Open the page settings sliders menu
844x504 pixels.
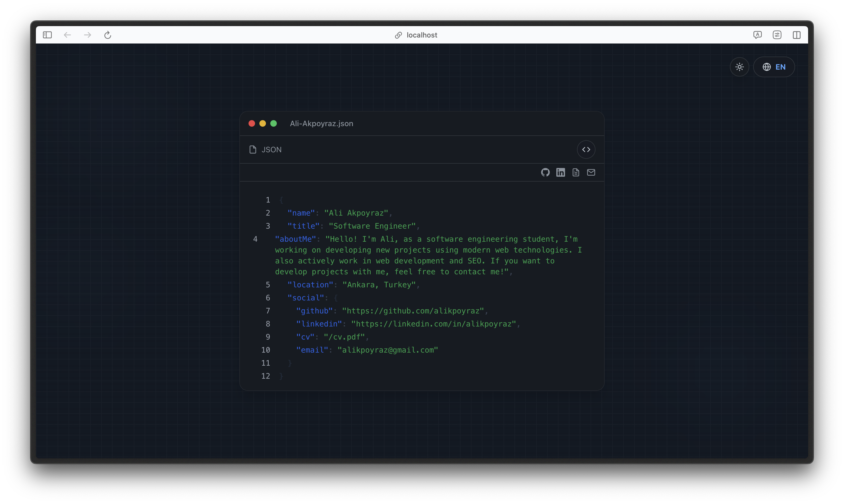click(777, 35)
